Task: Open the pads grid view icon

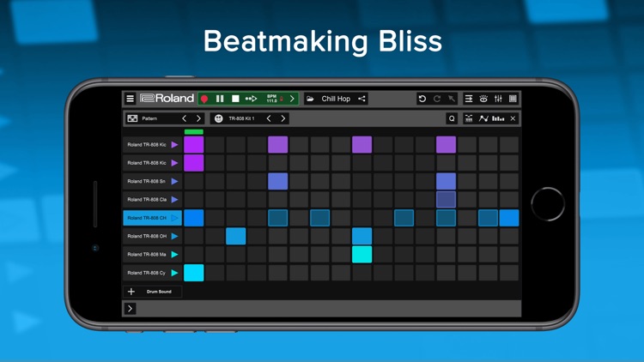Action: 513,99
